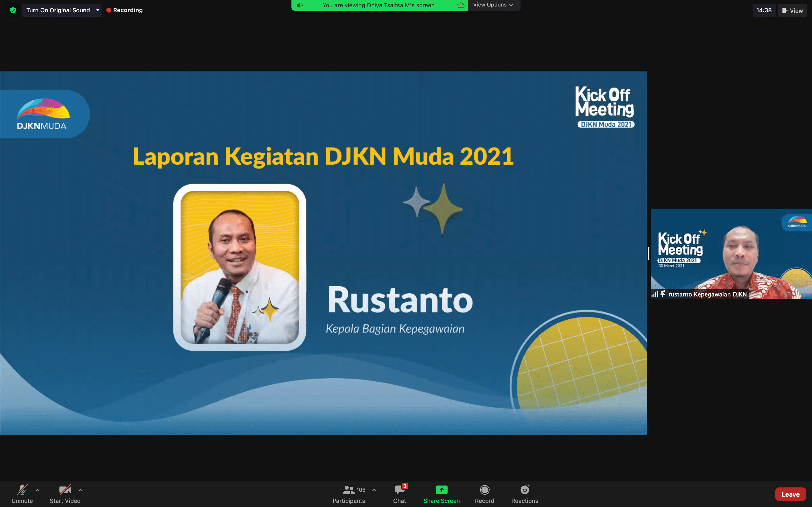Expand video options arrow beside Start Video
This screenshot has width=812, height=507.
(x=80, y=490)
